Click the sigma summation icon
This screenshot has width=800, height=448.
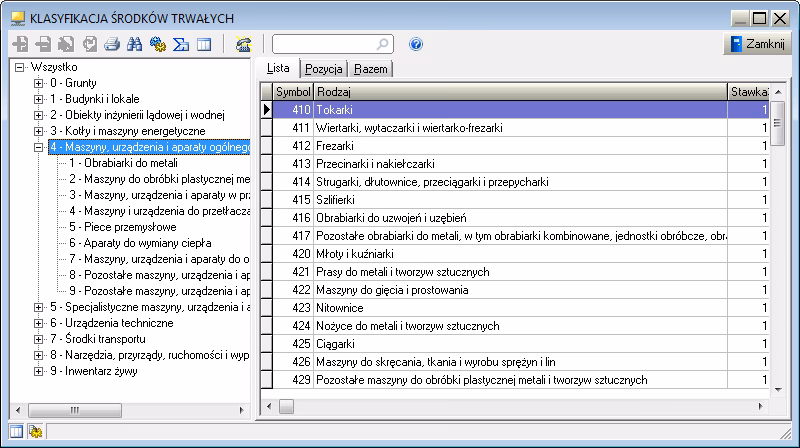point(181,45)
